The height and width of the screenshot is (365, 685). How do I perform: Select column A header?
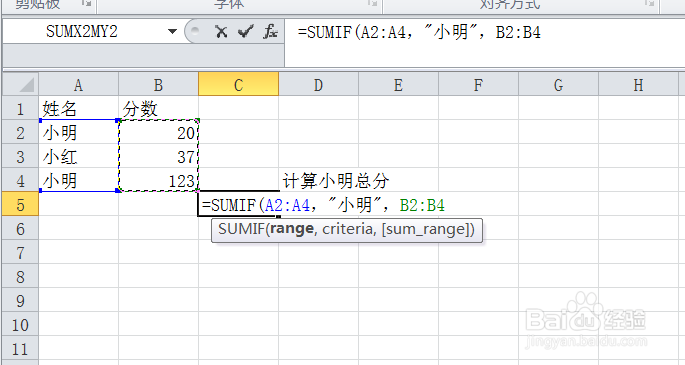[78, 85]
